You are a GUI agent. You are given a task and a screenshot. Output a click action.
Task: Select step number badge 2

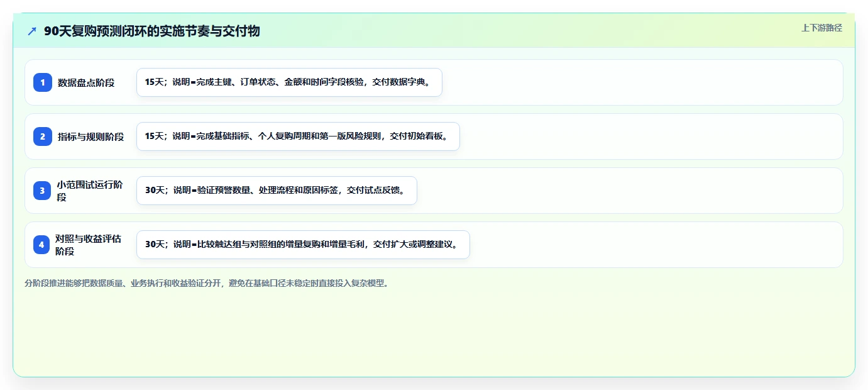[43, 136]
